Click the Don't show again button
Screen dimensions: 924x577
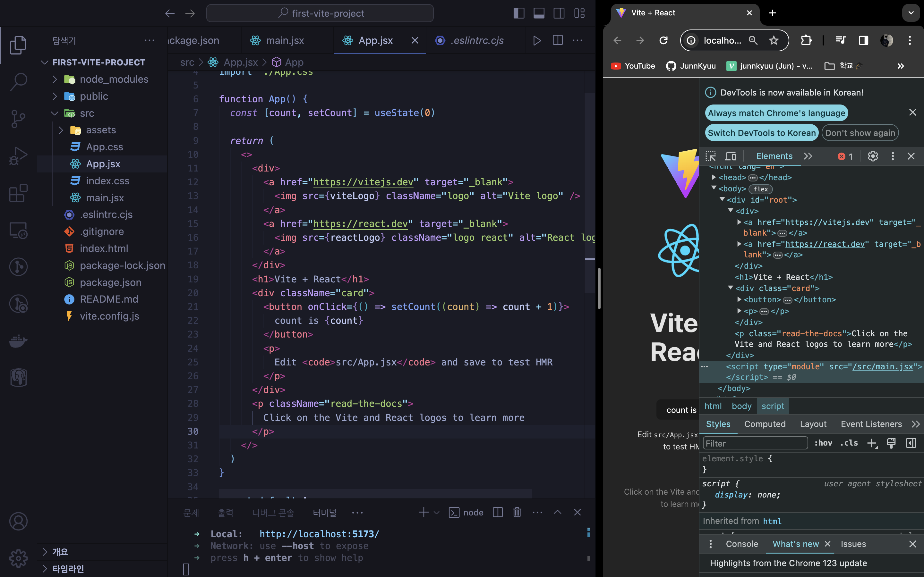860,133
